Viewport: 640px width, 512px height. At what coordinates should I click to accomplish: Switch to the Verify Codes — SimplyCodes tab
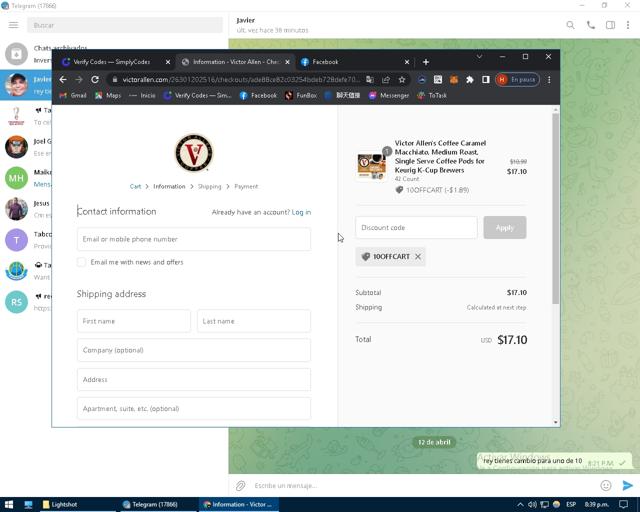(112, 62)
